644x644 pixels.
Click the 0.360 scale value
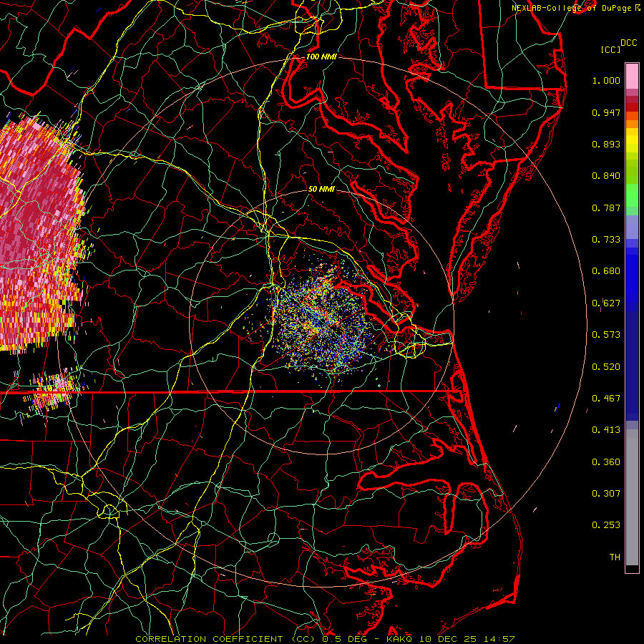pos(606,462)
